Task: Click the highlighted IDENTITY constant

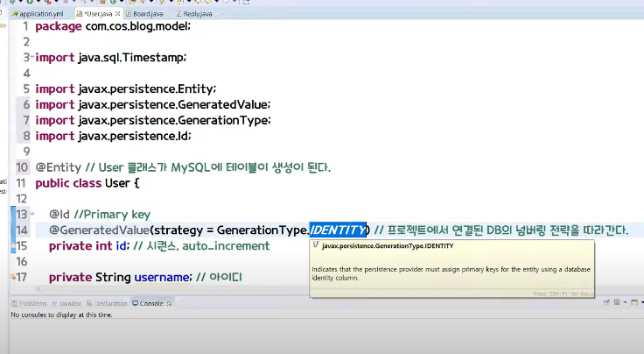Action: click(338, 230)
